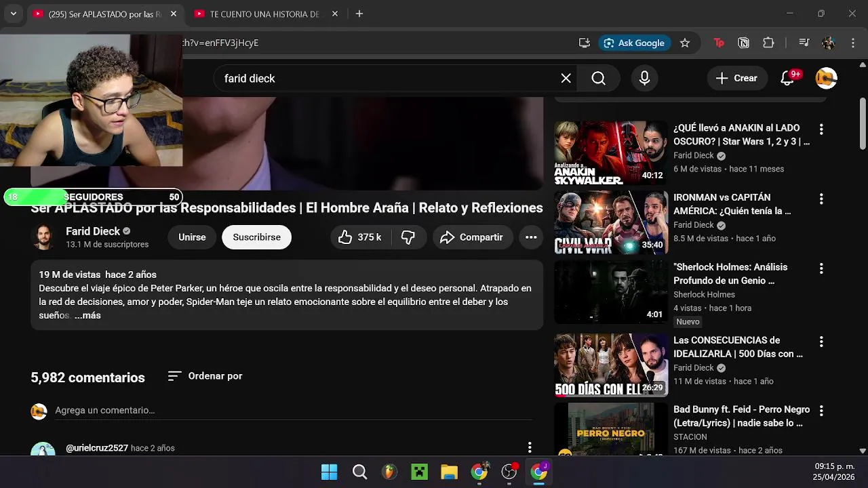Start voice search with microphone icon
Screen dimensions: 868x488
tap(645, 79)
